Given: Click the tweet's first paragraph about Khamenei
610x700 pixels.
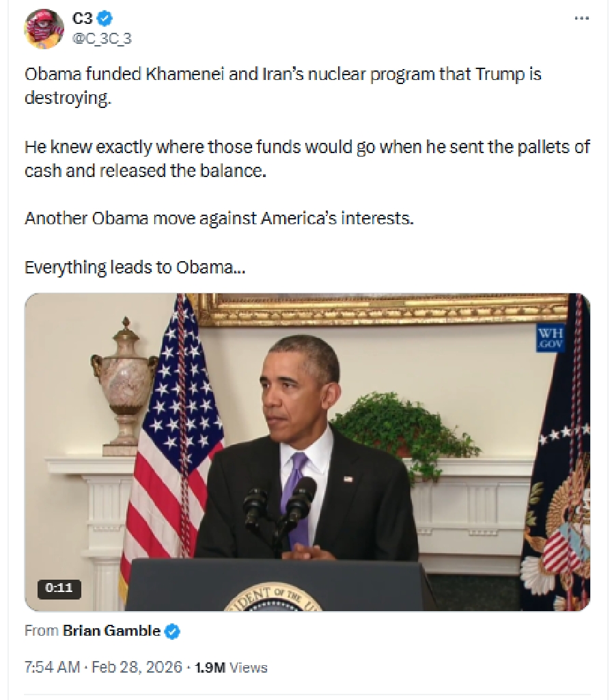Looking at the screenshot, I should [x=283, y=85].
